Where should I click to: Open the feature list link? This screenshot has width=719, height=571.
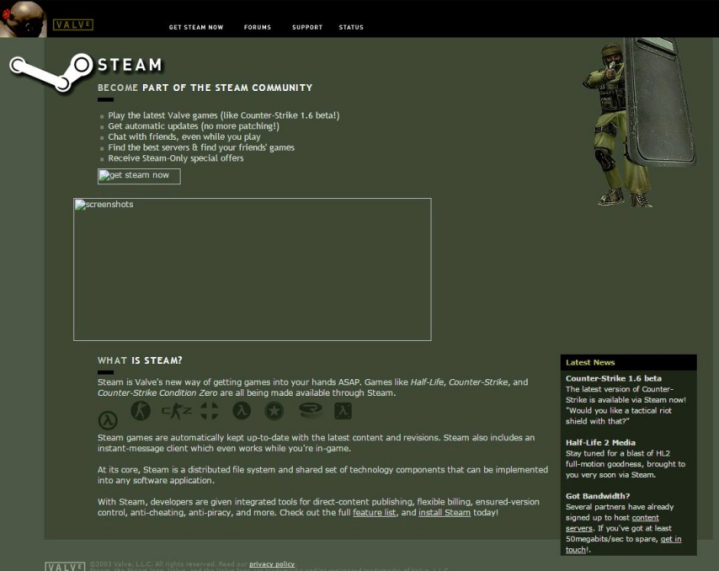pyautogui.click(x=374, y=512)
